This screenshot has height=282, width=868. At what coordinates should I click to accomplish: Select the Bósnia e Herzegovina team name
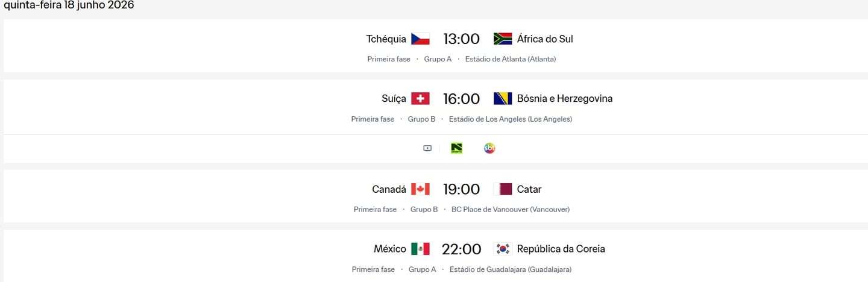click(x=565, y=99)
